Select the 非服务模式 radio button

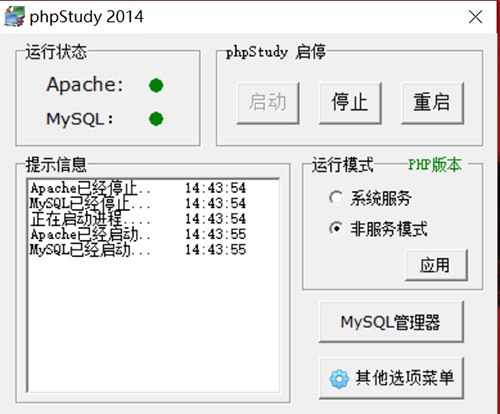click(336, 229)
